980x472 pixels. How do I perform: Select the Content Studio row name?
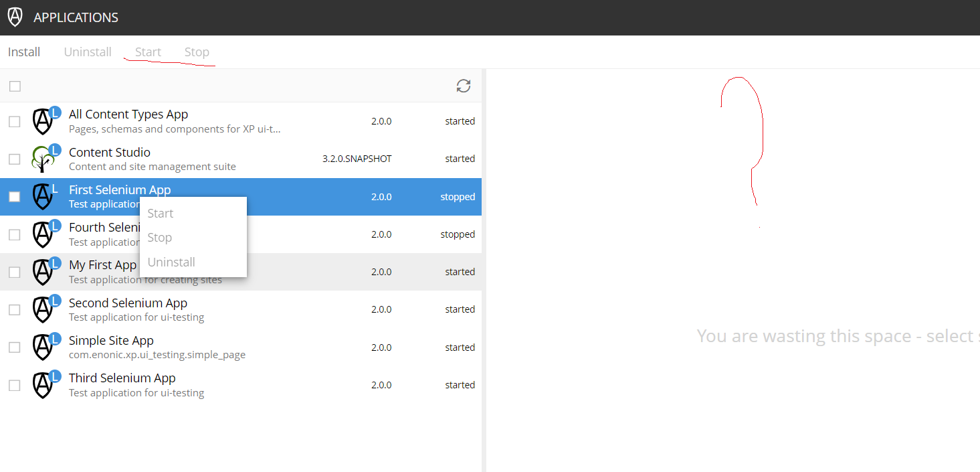(110, 152)
